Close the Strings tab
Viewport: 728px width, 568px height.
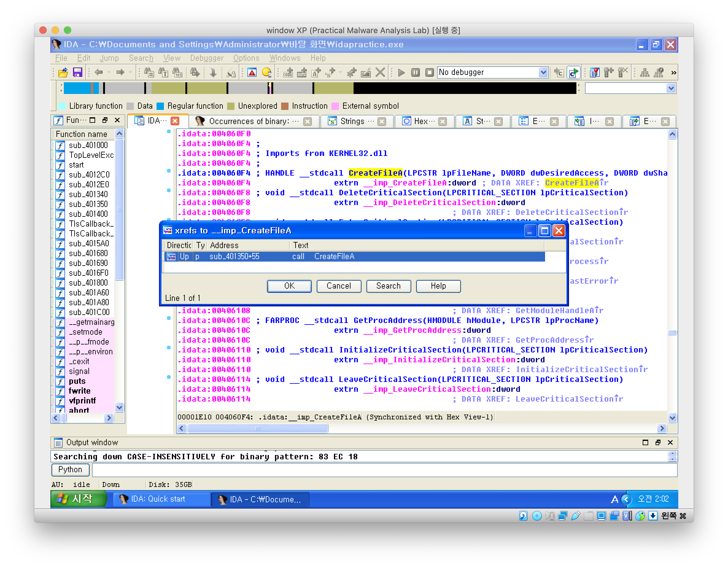point(382,121)
